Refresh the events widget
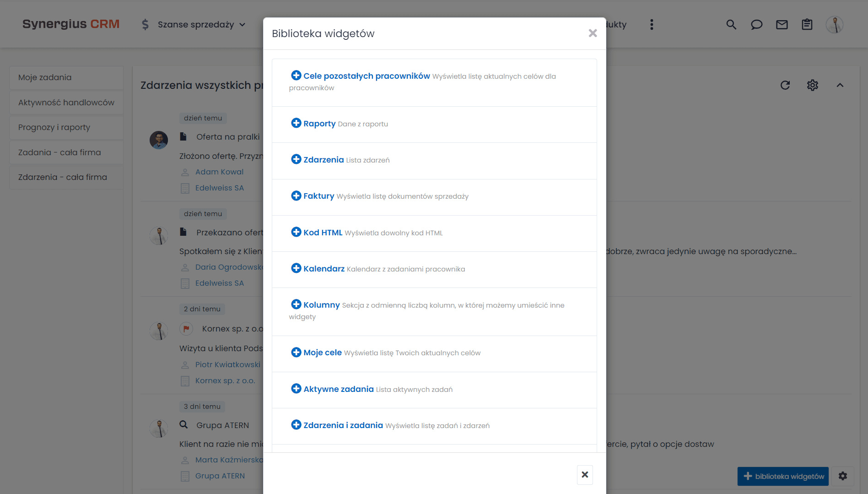This screenshot has height=494, width=868. [x=785, y=85]
